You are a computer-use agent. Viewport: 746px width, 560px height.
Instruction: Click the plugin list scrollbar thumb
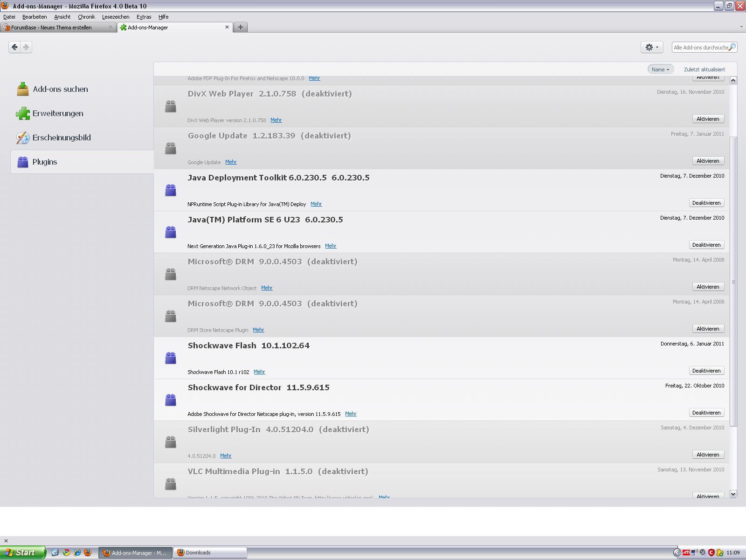(x=733, y=282)
